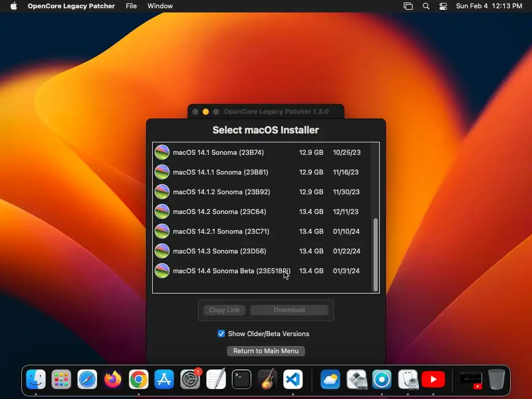Click the macOS 14.2 Sonoma installer icon
Image resolution: width=532 pixels, height=399 pixels.
[162, 211]
